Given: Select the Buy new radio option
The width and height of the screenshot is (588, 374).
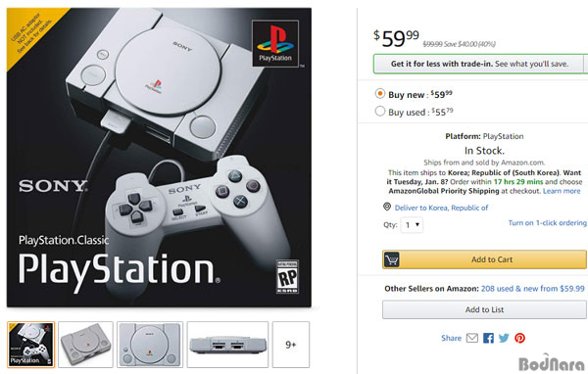Looking at the screenshot, I should (380, 93).
